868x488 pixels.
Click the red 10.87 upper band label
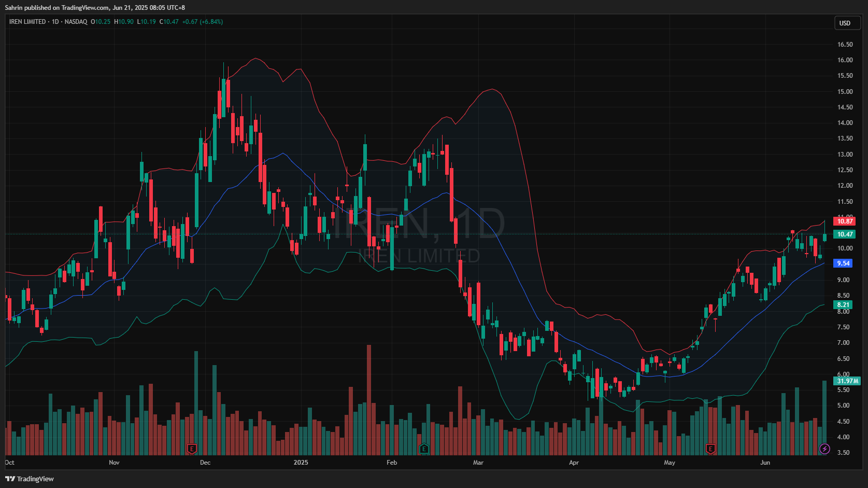pos(844,221)
